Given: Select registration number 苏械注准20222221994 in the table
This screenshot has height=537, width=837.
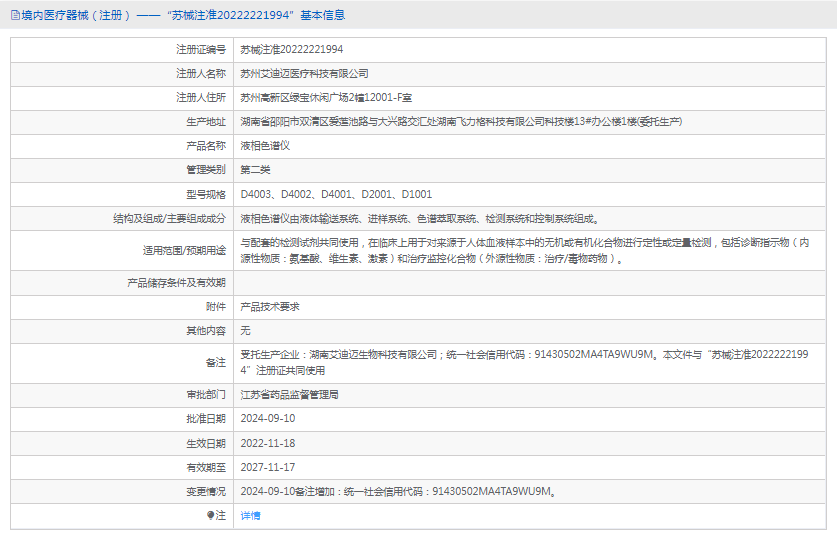Looking at the screenshot, I should (291, 50).
